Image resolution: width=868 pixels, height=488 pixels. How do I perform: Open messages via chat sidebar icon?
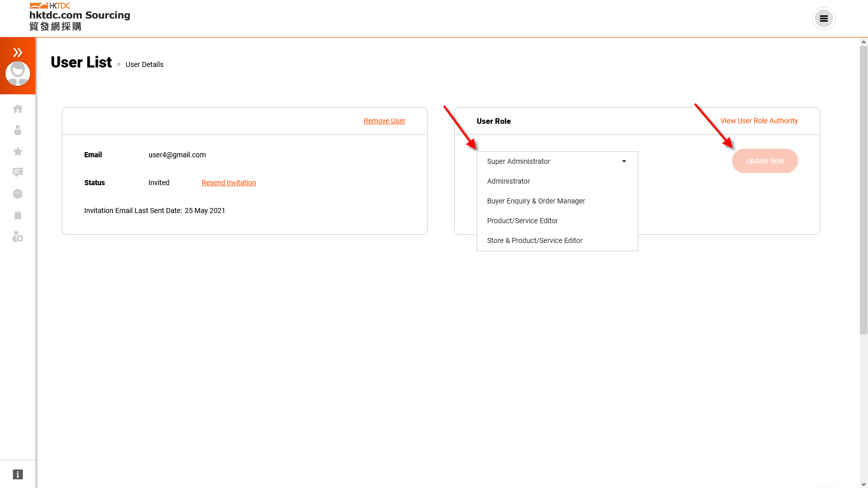click(x=18, y=172)
